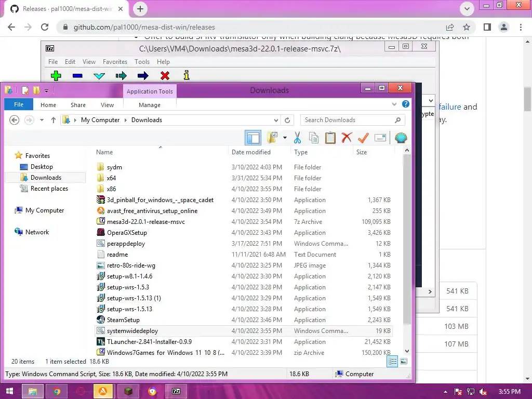
Task: Click the blue minus Extract icon in 7-Zip
Action: (77, 76)
